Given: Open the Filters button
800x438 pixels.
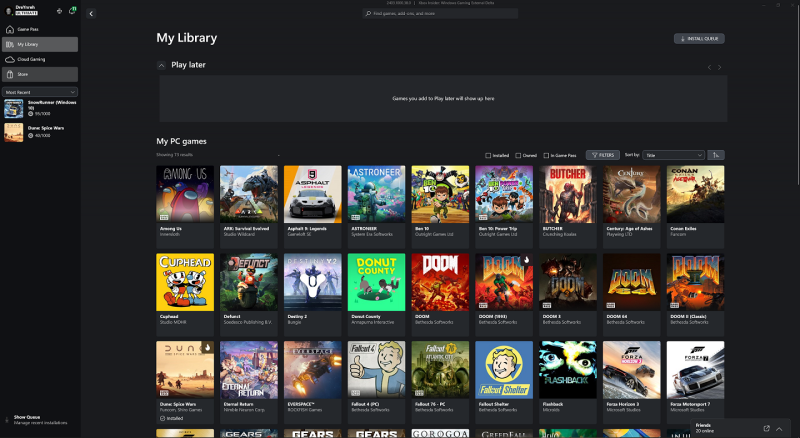Looking at the screenshot, I should pos(603,155).
